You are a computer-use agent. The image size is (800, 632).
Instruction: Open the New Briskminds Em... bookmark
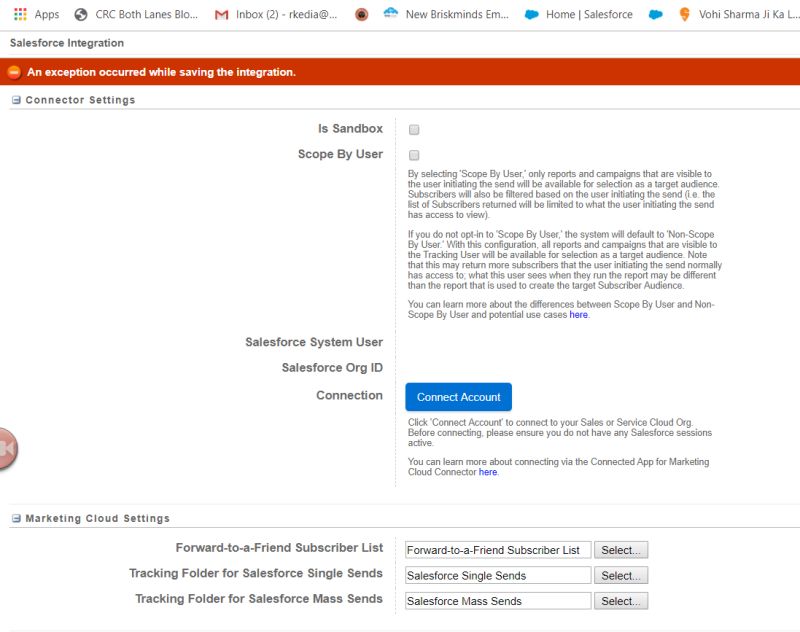(452, 15)
